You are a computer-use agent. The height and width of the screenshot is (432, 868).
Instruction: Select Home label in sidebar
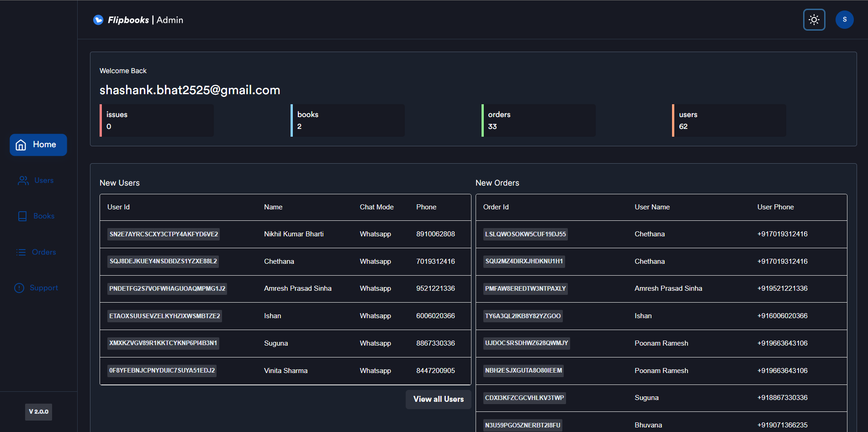click(44, 144)
